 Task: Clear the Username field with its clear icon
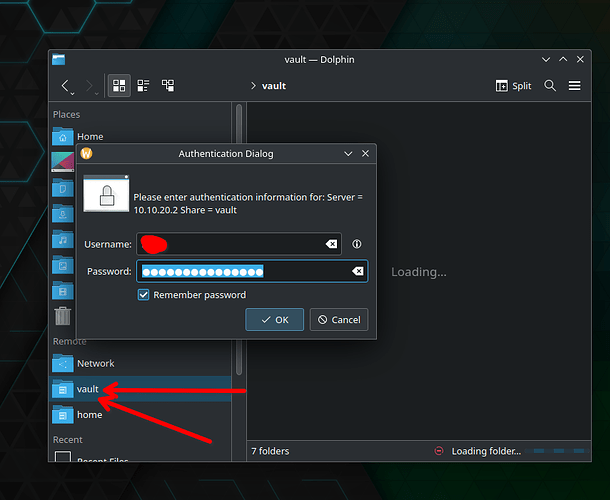(x=331, y=244)
